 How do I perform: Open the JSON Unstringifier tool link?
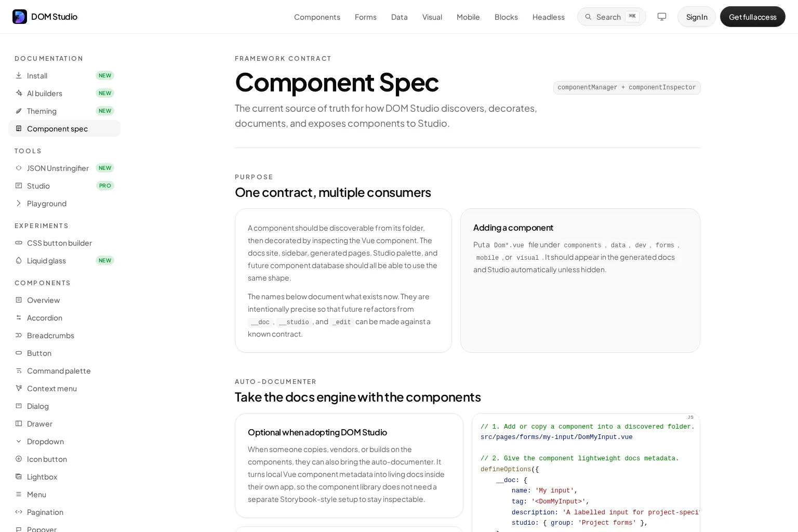pyautogui.click(x=64, y=168)
